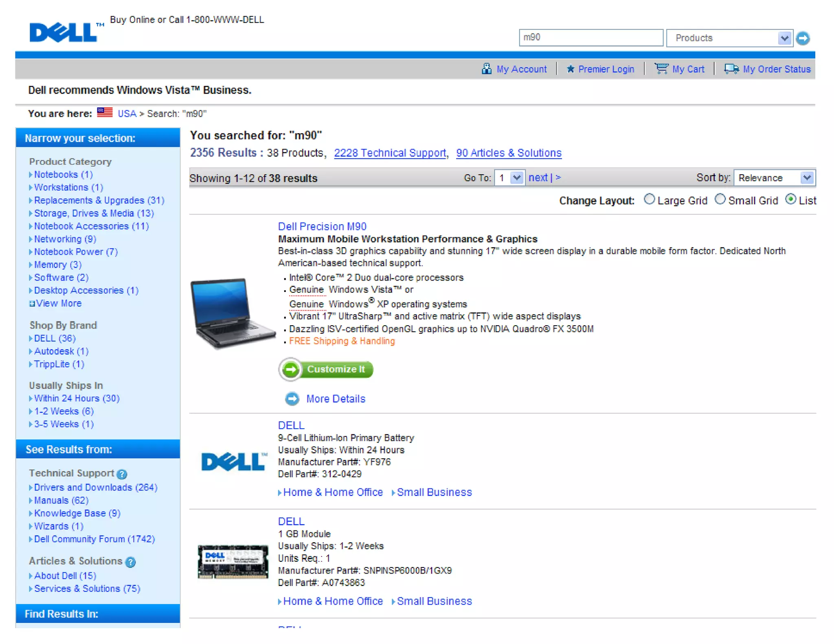The height and width of the screenshot is (644, 834).
Task: Click the Premier Login star icon
Action: click(x=570, y=69)
